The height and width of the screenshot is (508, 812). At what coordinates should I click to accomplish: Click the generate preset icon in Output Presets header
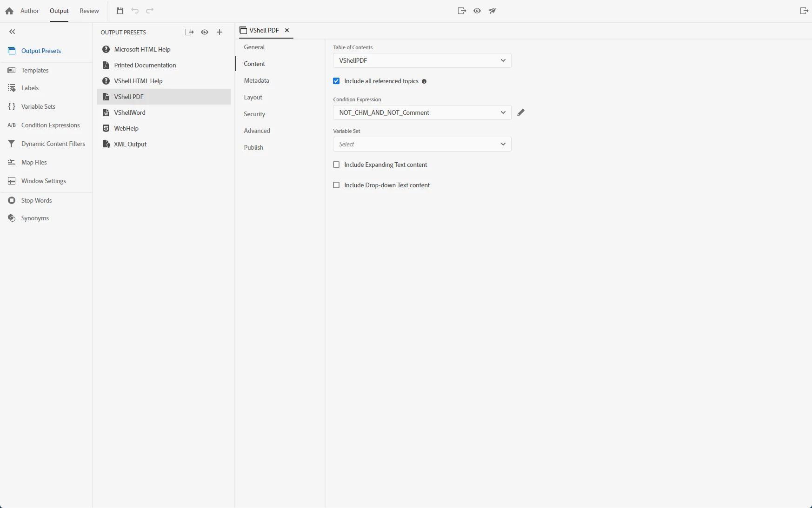click(189, 32)
